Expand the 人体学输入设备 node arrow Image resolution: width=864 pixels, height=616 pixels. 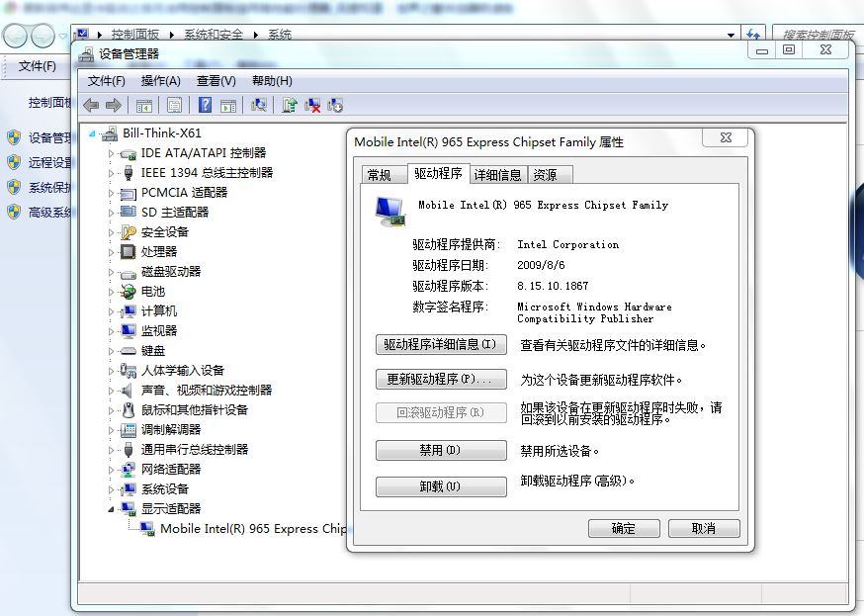[x=111, y=372]
